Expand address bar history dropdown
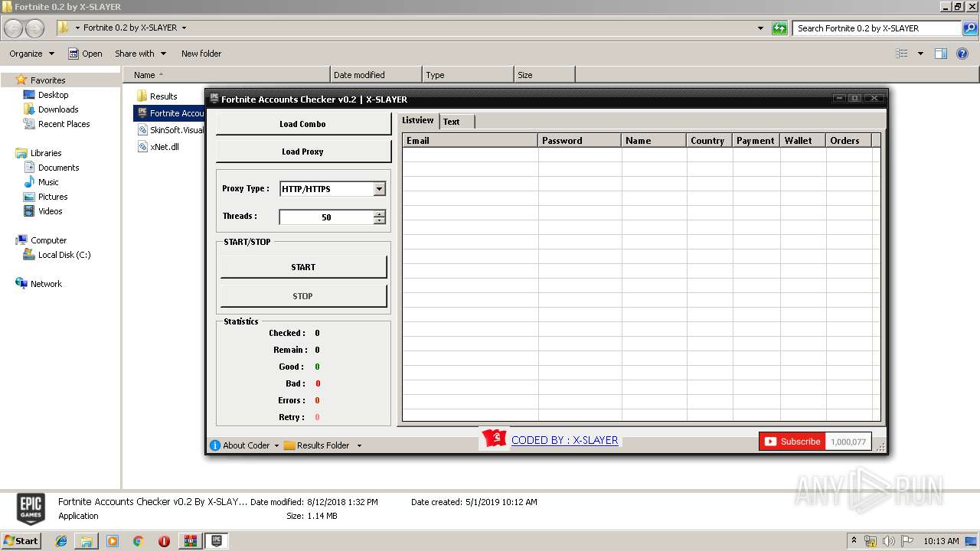Image resolution: width=980 pixels, height=551 pixels. tap(760, 28)
